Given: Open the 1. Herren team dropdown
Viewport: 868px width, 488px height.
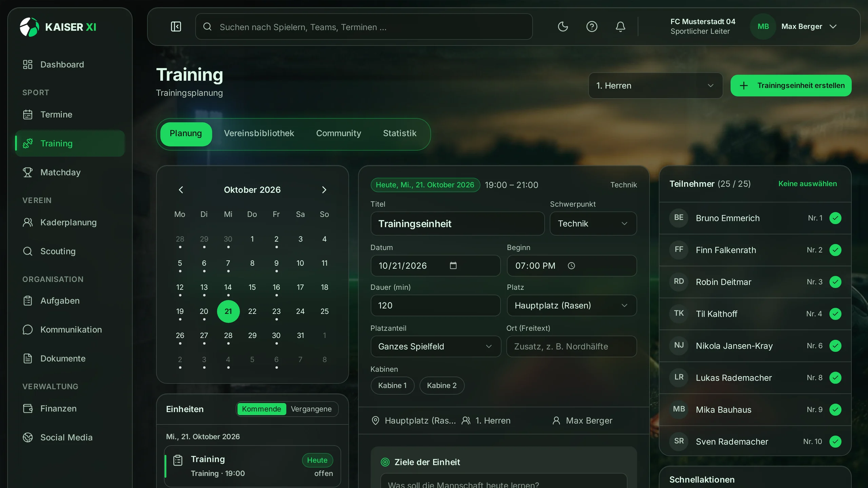Looking at the screenshot, I should point(655,86).
